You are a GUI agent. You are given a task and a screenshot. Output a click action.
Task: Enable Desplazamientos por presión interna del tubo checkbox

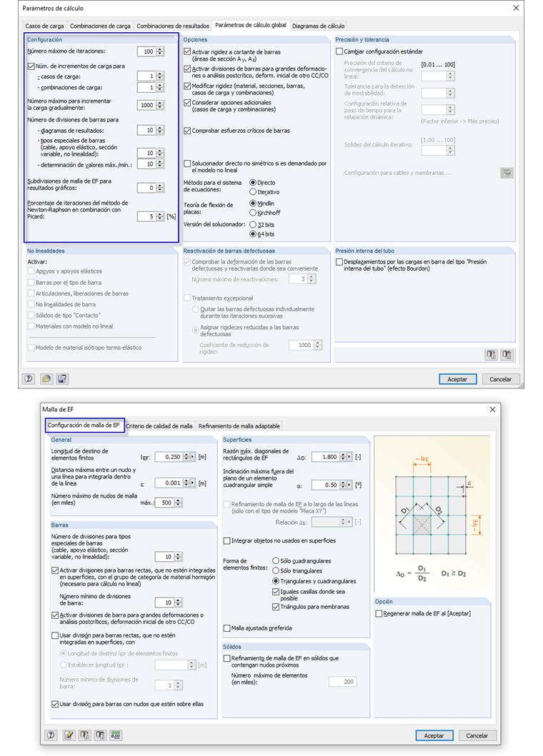click(339, 262)
